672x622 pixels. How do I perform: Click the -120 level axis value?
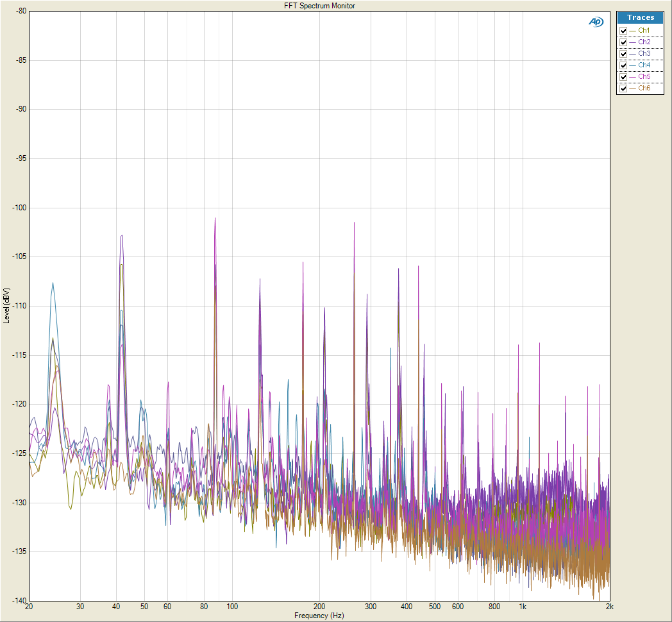[19, 404]
